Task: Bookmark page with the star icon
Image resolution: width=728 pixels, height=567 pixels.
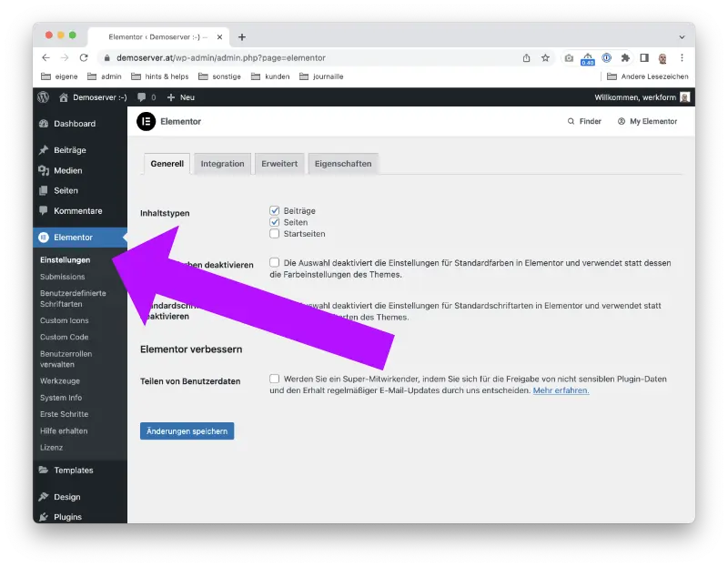Action: (x=545, y=57)
